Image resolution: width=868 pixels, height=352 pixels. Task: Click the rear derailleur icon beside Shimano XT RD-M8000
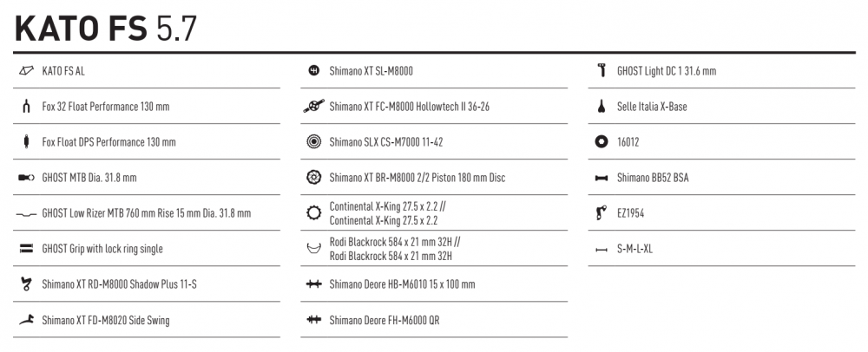(26, 284)
